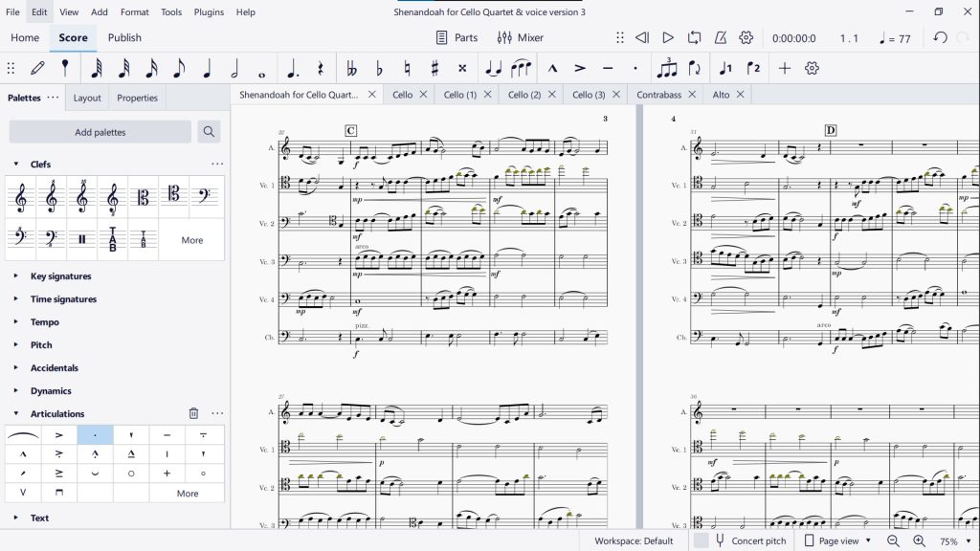
Task: Open the Alto part tab
Action: pyautogui.click(x=721, y=95)
